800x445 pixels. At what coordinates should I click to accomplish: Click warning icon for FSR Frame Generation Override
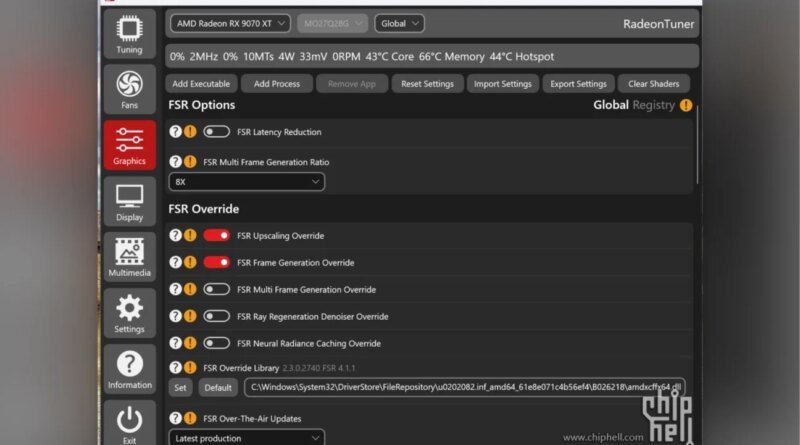click(190, 262)
